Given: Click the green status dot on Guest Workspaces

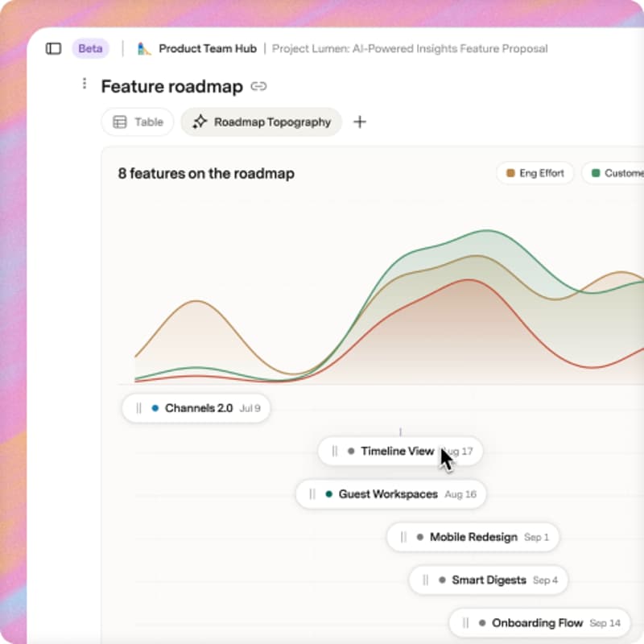Looking at the screenshot, I should pyautogui.click(x=328, y=493).
